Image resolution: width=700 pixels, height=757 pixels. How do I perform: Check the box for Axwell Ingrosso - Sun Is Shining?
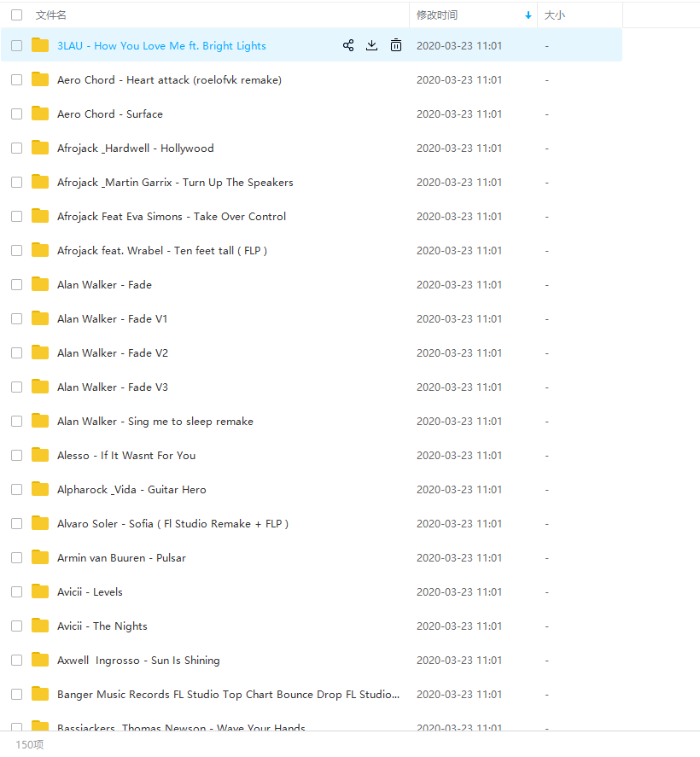point(17,661)
